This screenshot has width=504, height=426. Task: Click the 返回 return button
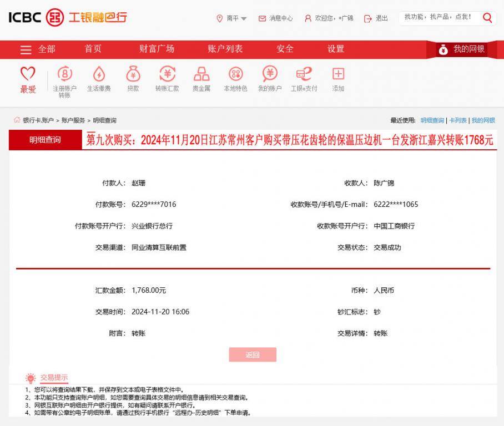[252, 354]
